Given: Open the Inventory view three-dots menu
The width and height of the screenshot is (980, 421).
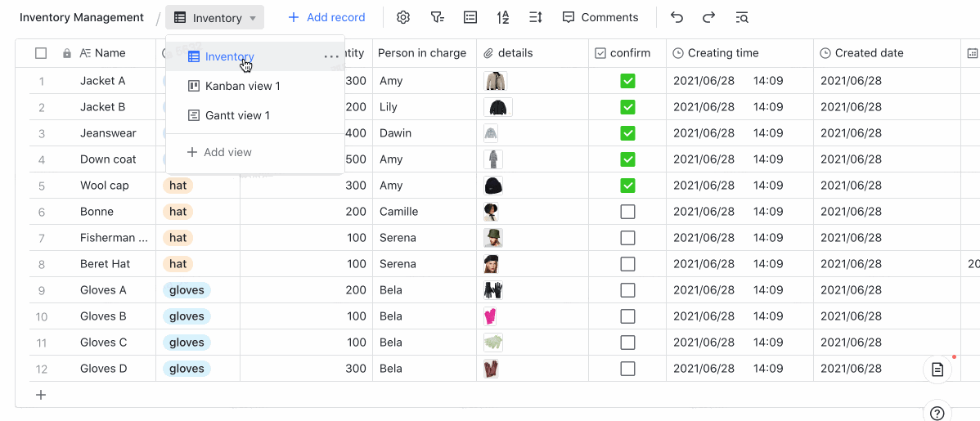Looking at the screenshot, I should [x=330, y=57].
